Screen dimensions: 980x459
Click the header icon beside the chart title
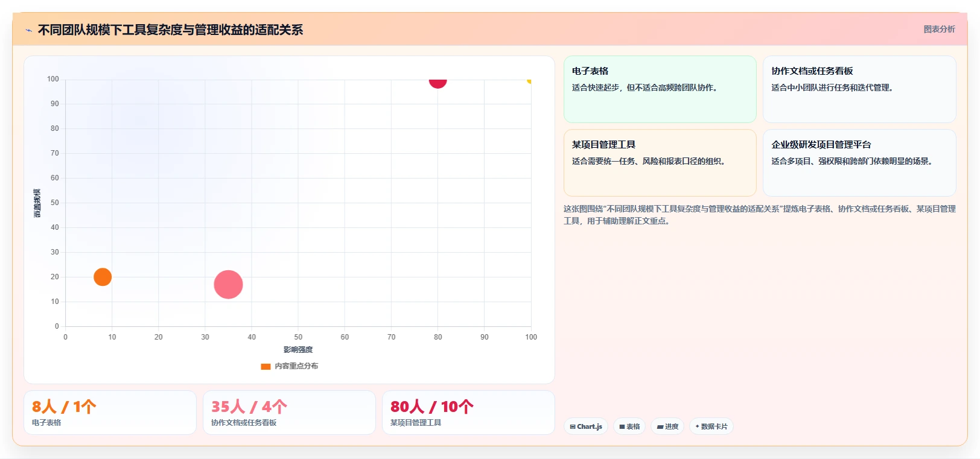pos(28,30)
